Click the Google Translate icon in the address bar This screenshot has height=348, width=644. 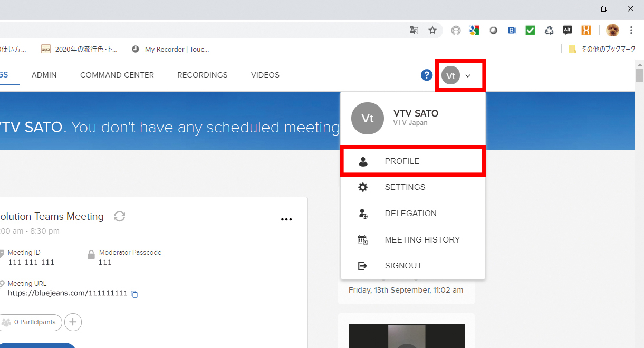coord(414,31)
